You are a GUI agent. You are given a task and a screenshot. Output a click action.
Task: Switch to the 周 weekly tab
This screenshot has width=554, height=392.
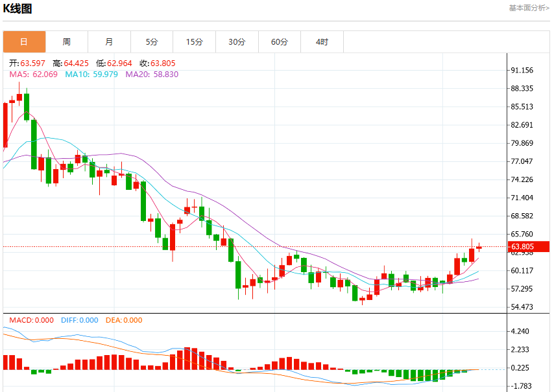pos(67,42)
